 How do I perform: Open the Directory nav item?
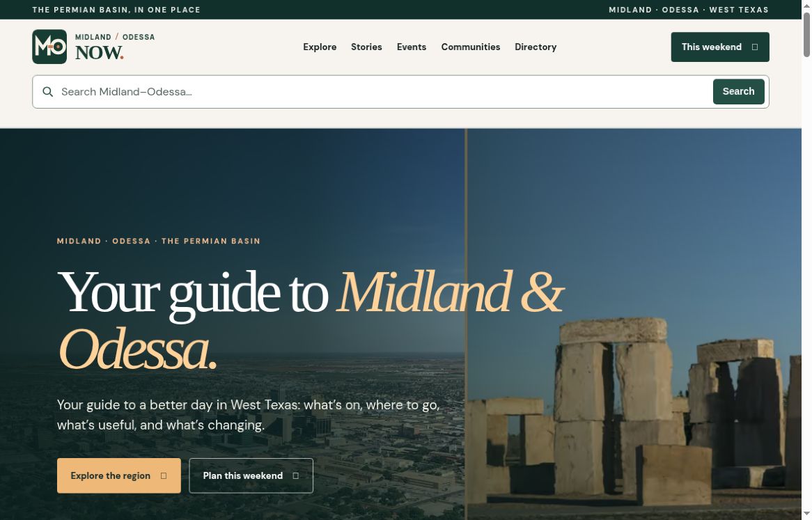point(536,47)
